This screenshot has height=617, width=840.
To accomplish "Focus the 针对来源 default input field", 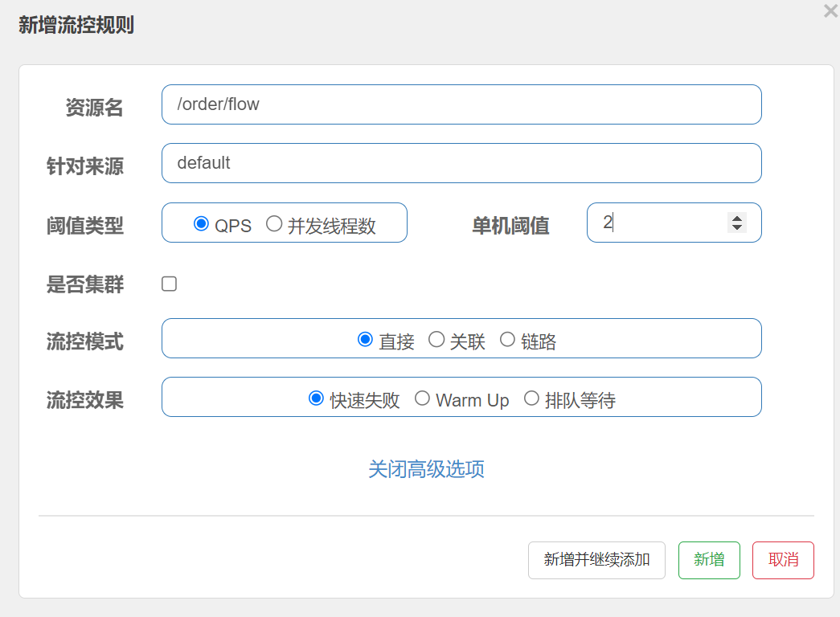I will (461, 162).
